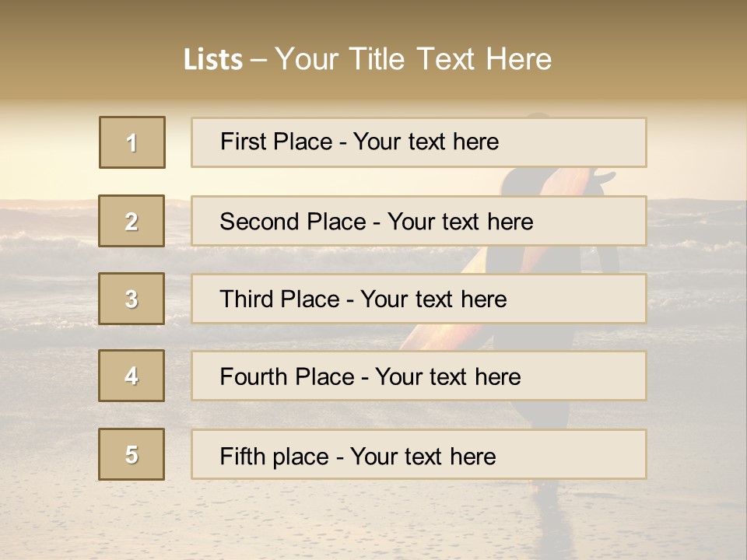This screenshot has height=560, width=747.
Task: Click the word 'Third' in the list
Action: coord(247,299)
